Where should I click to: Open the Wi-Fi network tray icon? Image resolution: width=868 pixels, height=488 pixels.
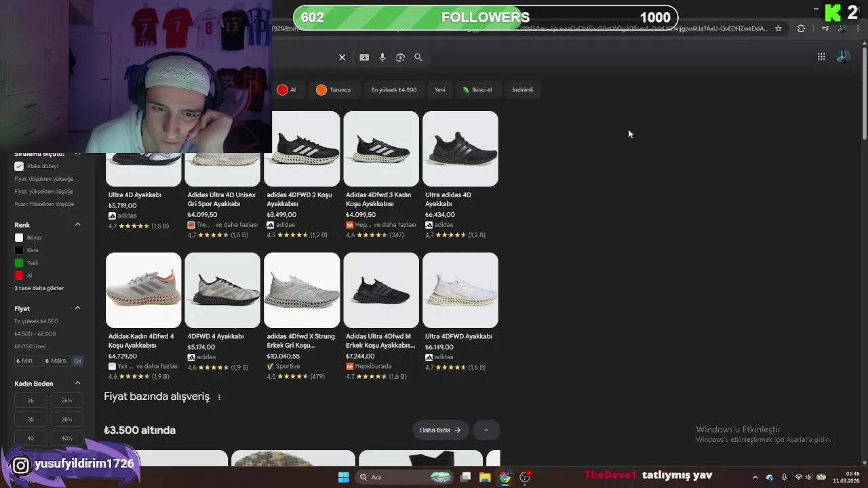pyautogui.click(x=799, y=477)
